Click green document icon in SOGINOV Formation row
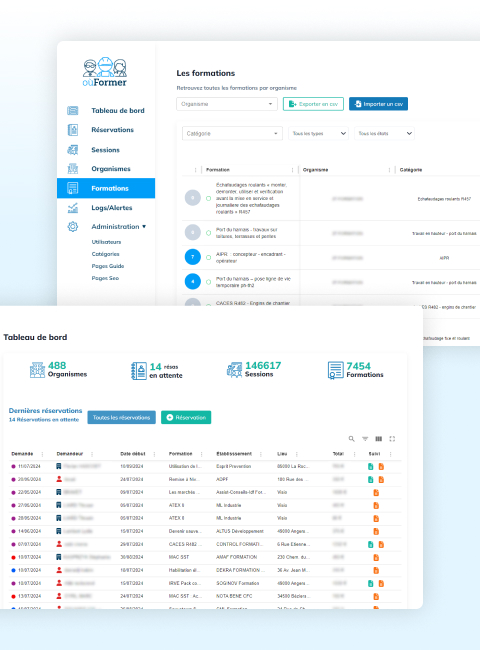The height and width of the screenshot is (650, 480). (371, 583)
